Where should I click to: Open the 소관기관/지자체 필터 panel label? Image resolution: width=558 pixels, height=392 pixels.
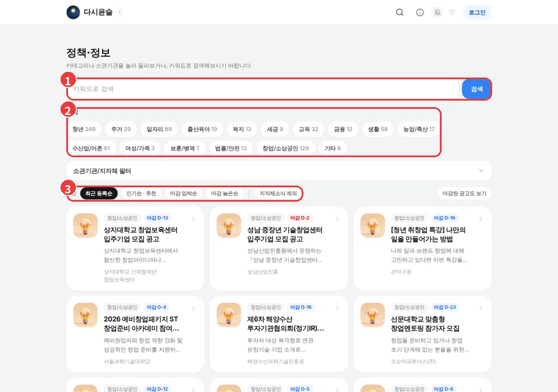click(102, 171)
